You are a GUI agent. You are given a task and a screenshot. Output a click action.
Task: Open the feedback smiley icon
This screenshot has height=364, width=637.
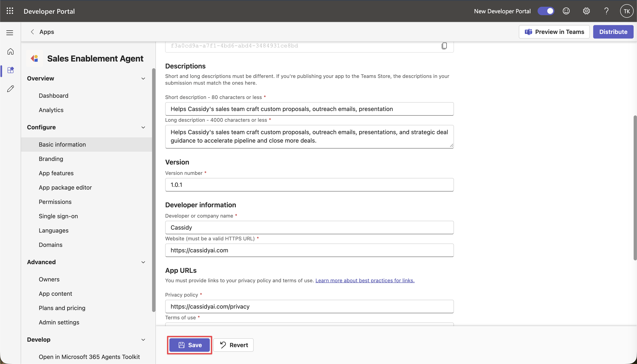tap(566, 11)
